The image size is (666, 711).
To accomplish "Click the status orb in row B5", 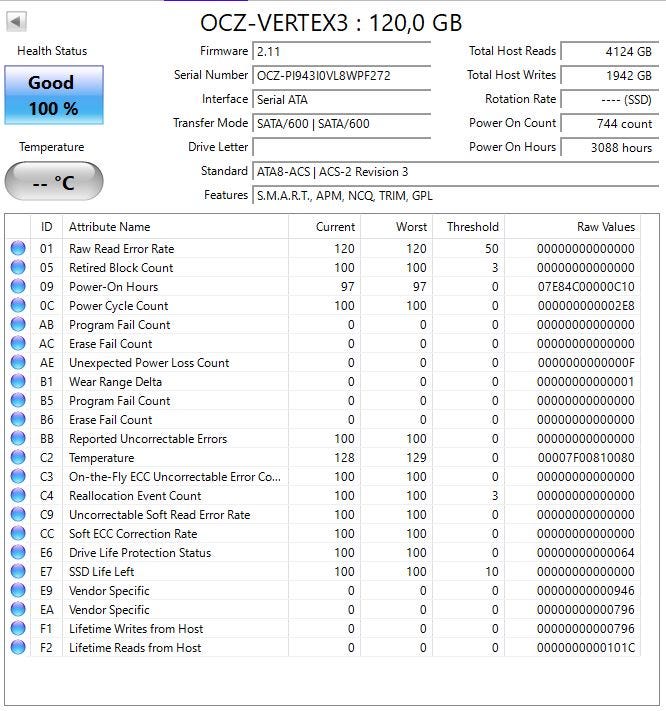I will [x=18, y=401].
